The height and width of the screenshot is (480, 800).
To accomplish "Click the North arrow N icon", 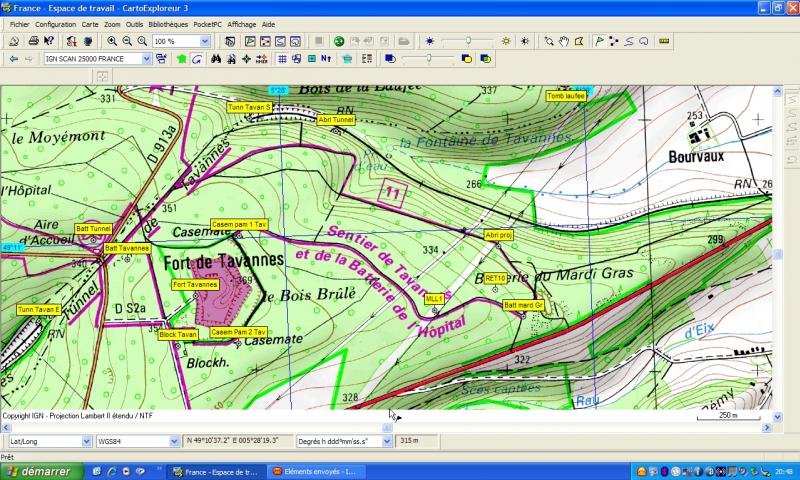I will coord(326,59).
